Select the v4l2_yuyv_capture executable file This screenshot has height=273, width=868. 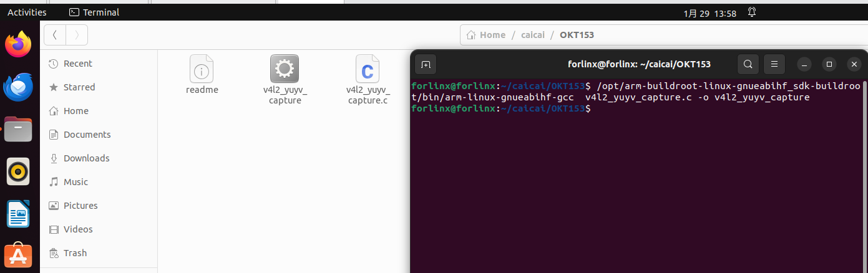(285, 78)
